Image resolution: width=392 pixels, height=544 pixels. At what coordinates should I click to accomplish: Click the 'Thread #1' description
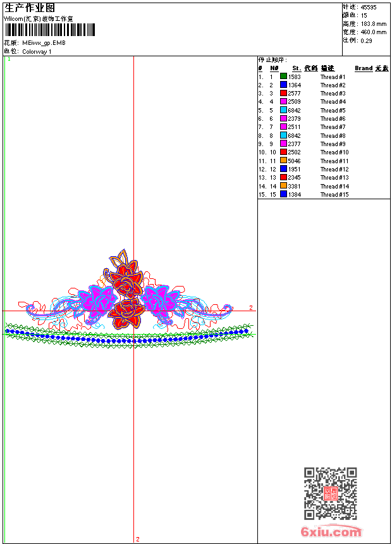coord(333,77)
